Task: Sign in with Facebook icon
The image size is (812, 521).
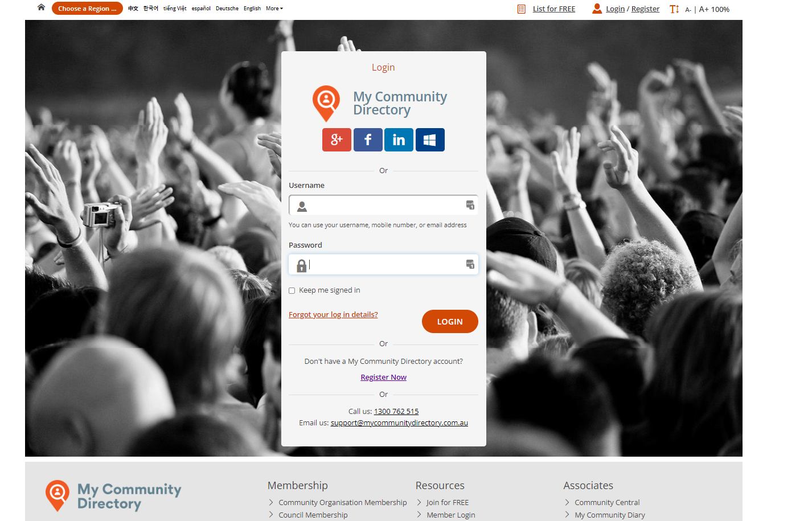Action: click(x=368, y=140)
